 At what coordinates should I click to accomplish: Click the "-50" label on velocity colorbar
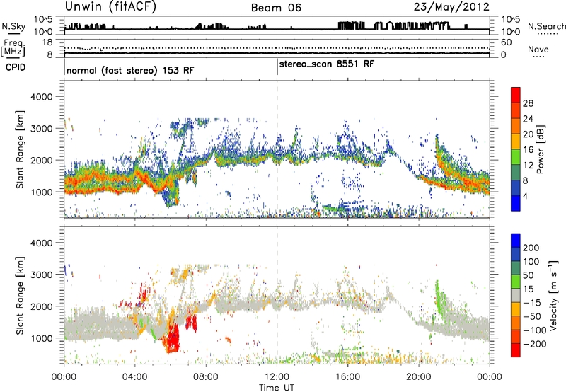pos(532,316)
